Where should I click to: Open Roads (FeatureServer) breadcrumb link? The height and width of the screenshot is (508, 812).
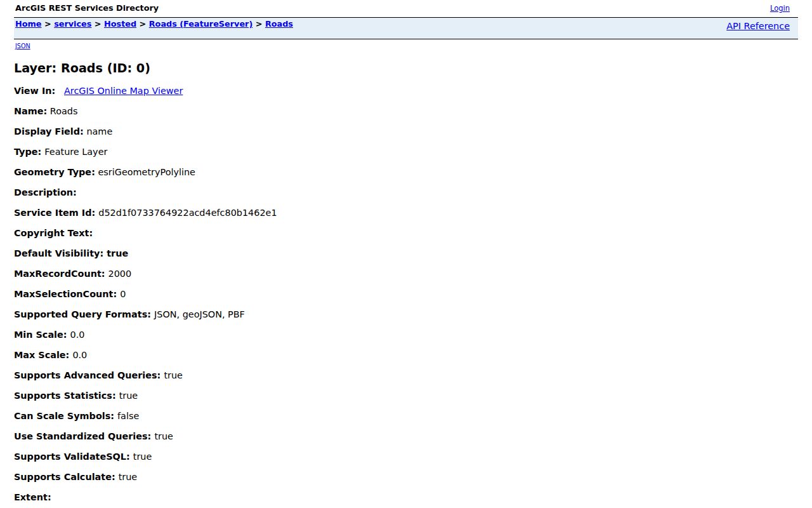(x=200, y=24)
